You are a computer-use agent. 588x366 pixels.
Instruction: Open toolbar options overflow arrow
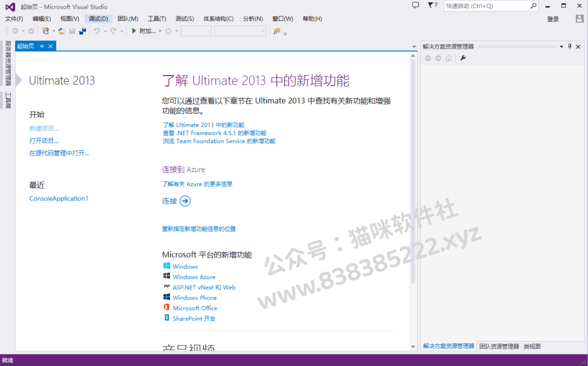point(285,34)
